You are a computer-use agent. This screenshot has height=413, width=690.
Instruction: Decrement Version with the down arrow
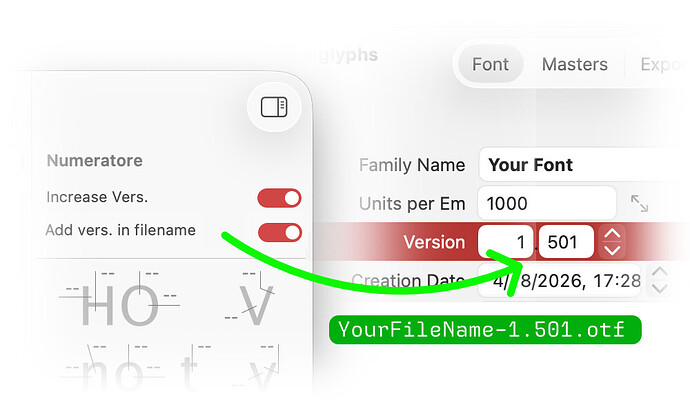(x=612, y=250)
